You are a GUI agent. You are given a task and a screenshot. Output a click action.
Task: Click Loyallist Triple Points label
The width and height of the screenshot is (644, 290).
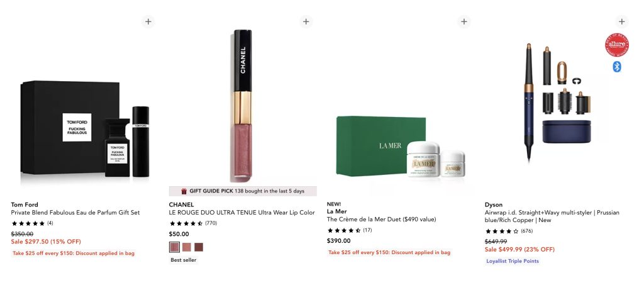(x=513, y=261)
